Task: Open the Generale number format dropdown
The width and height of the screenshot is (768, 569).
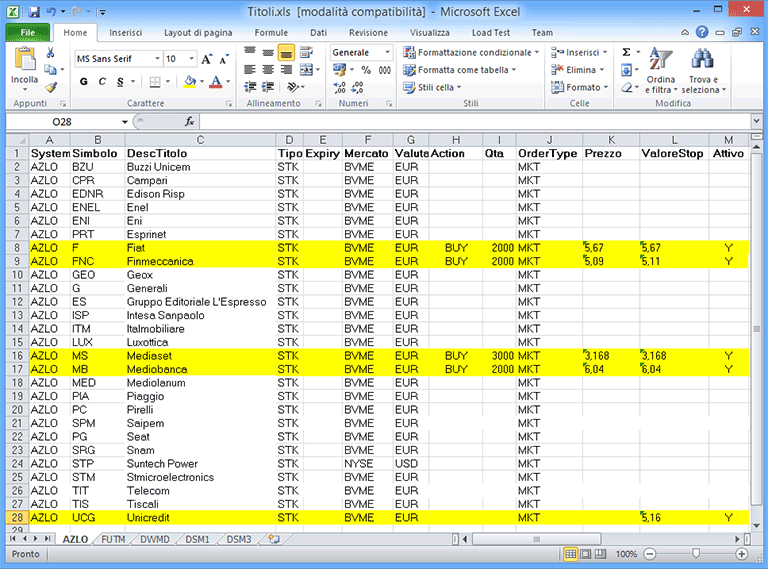Action: pyautogui.click(x=387, y=52)
